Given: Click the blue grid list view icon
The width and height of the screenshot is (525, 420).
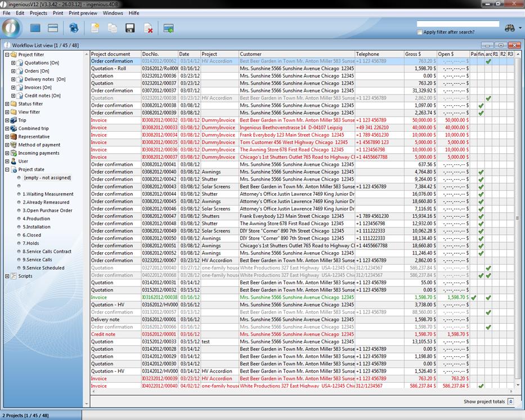Looking at the screenshot, I should tap(35, 28).
